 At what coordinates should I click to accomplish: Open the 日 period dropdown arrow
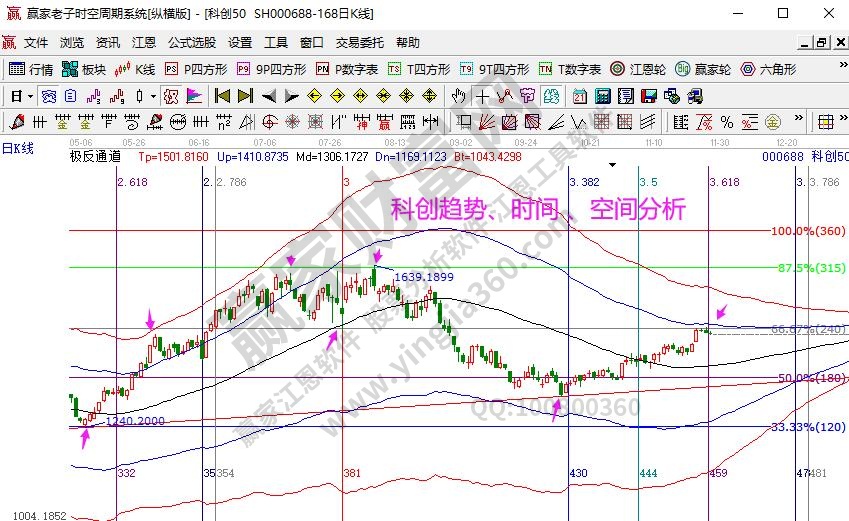[x=31, y=97]
